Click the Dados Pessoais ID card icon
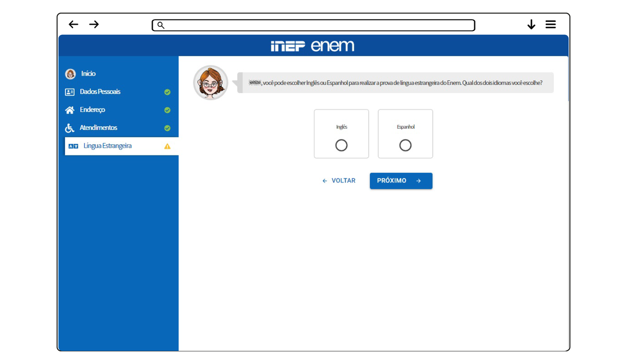This screenshot has width=627, height=364. (70, 92)
